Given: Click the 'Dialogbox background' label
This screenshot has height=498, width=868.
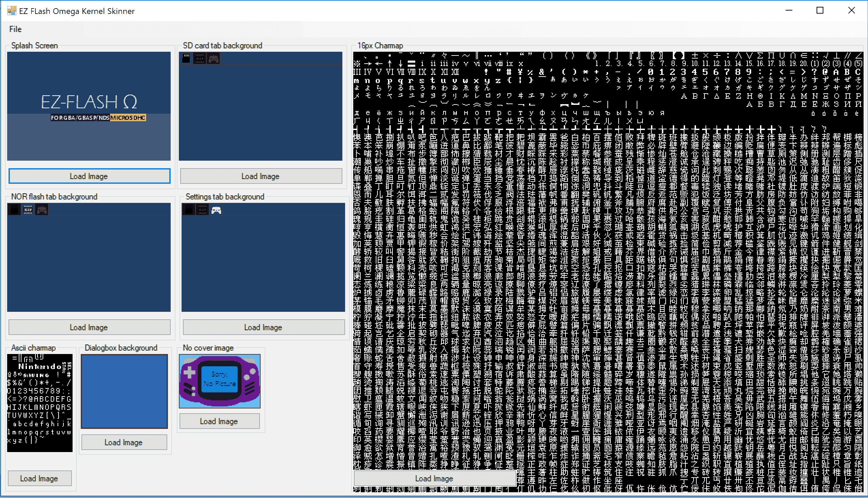Looking at the screenshot, I should 121,348.
